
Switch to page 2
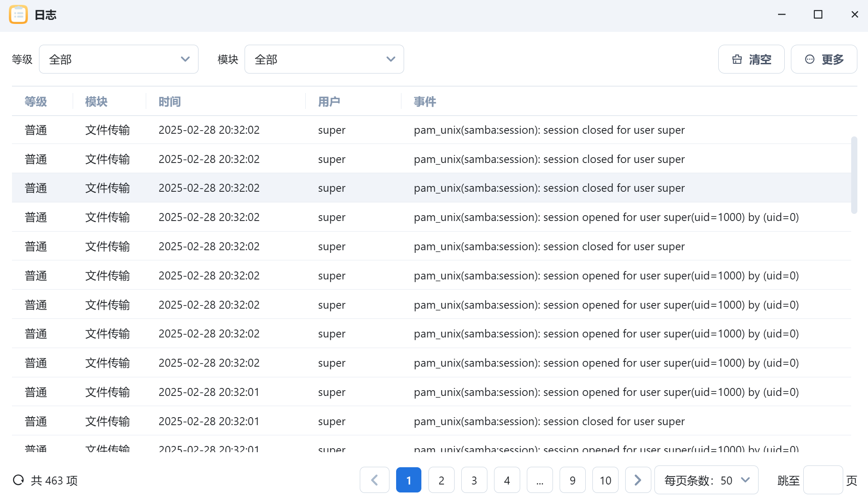click(x=441, y=480)
